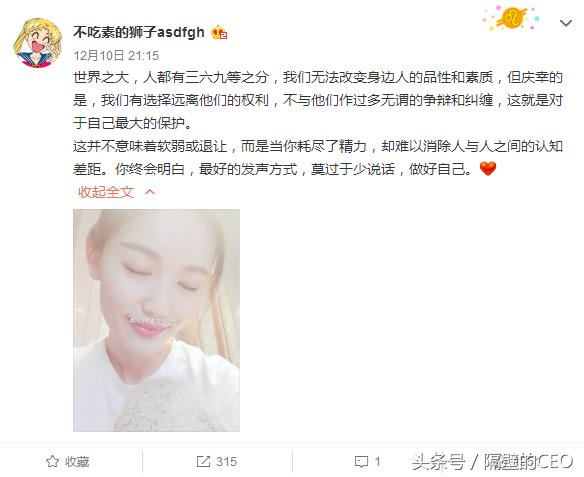
Task: Click the comment bubble icon
Action: (361, 462)
